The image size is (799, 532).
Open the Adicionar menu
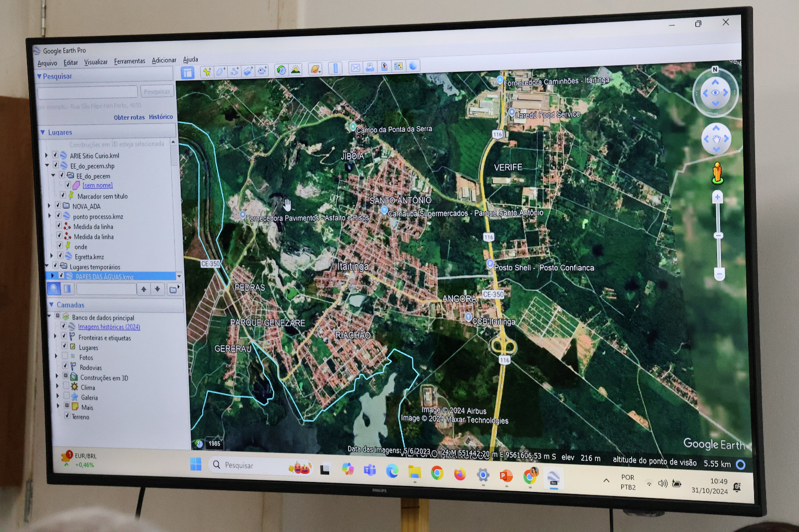click(164, 60)
